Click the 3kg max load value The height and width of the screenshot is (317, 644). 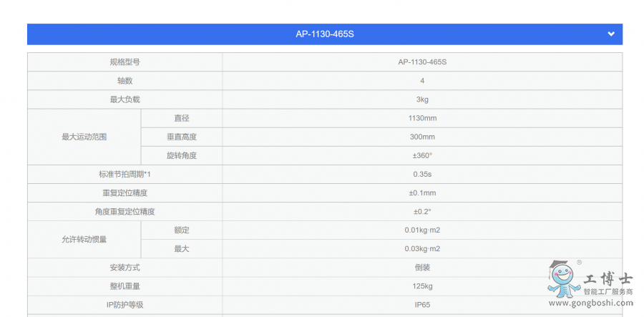pyautogui.click(x=422, y=99)
